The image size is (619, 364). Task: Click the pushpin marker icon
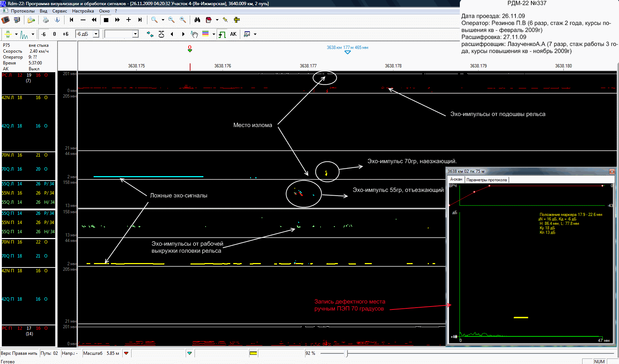225,20
